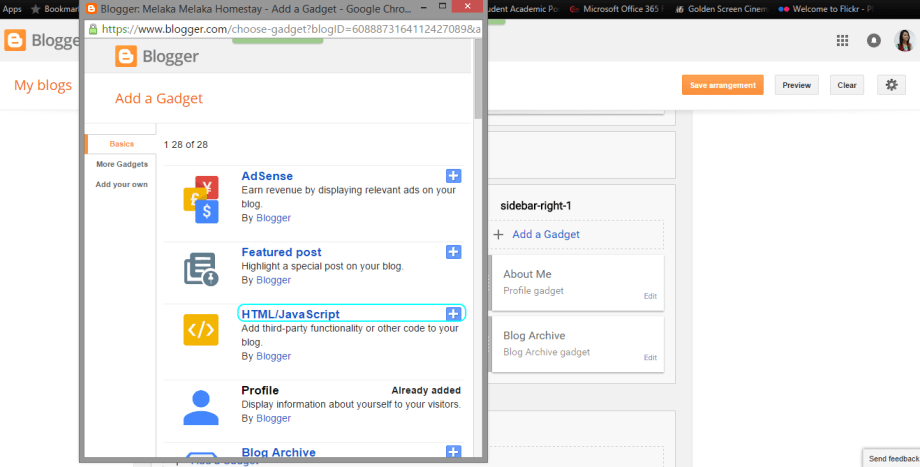Click the Already added label

pyautogui.click(x=426, y=391)
